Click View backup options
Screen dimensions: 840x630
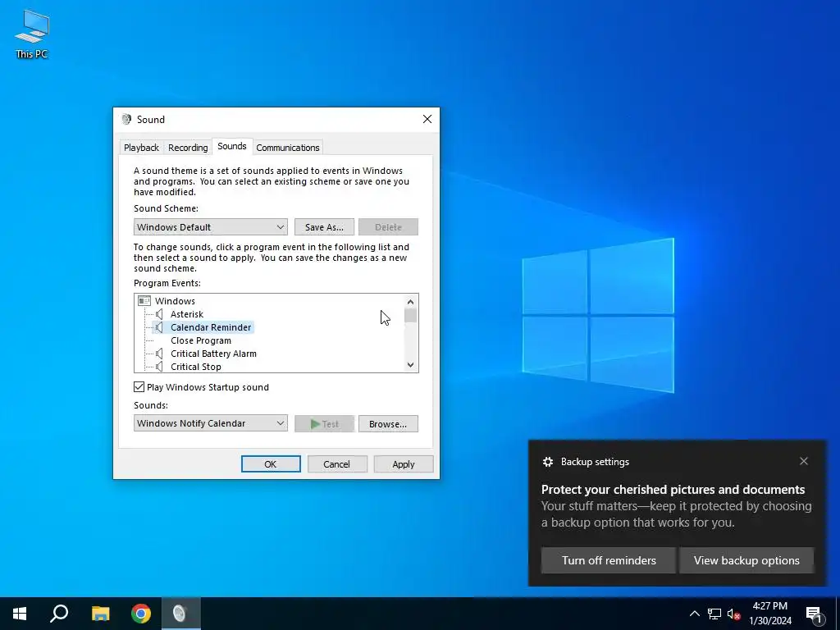click(746, 560)
